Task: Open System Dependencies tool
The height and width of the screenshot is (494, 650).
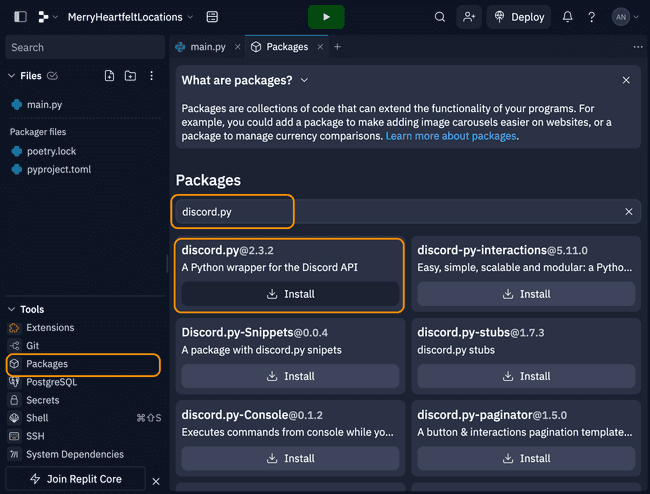Action: tap(75, 455)
